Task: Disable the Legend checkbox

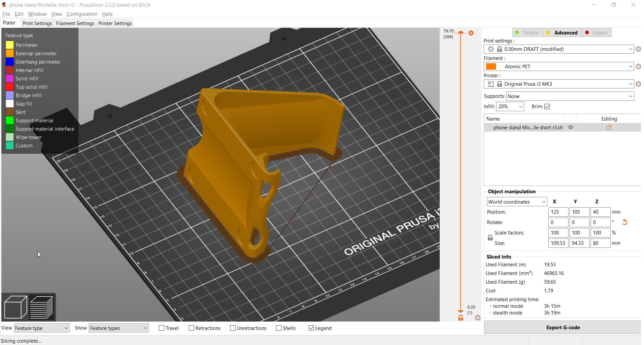Action: coord(311,328)
